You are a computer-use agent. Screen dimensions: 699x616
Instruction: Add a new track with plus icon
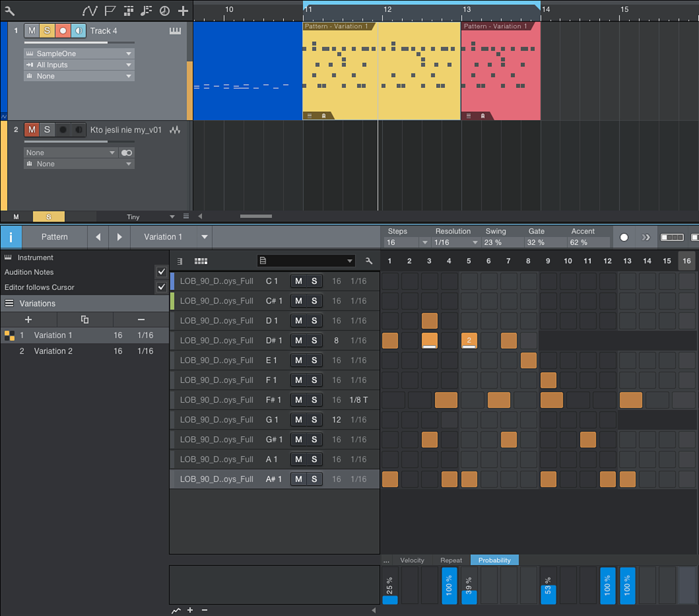pyautogui.click(x=183, y=11)
